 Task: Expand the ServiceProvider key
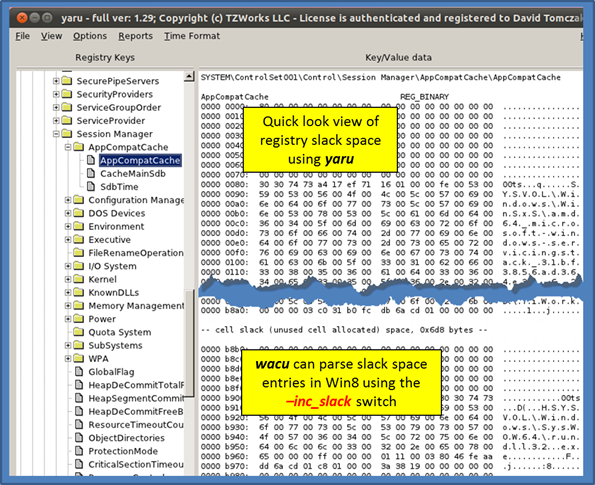pos(56,121)
